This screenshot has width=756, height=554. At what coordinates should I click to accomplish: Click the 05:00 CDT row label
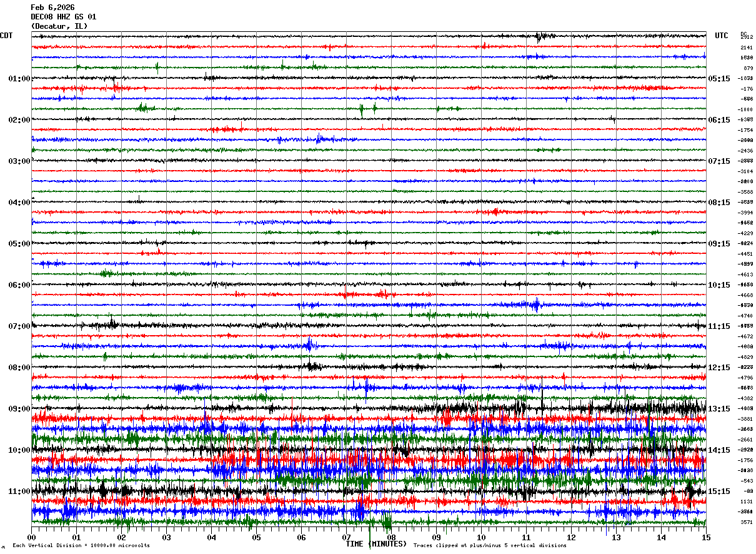tap(19, 244)
